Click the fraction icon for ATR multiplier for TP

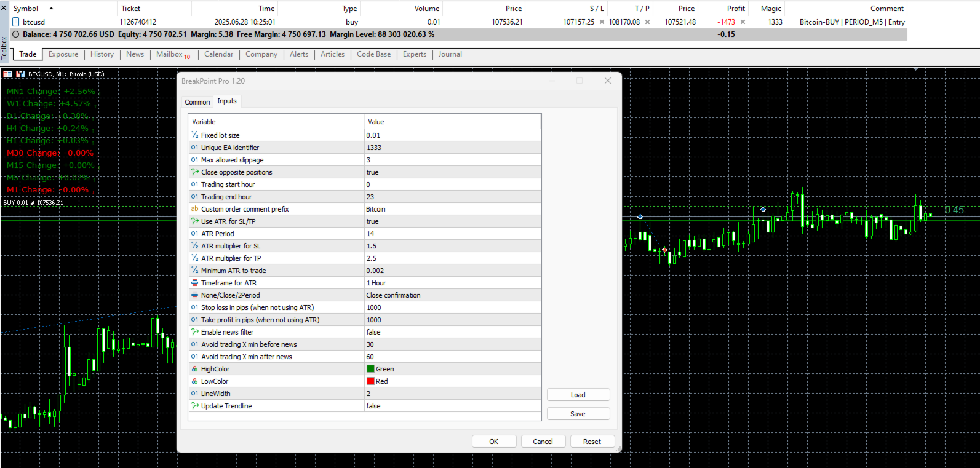click(194, 258)
